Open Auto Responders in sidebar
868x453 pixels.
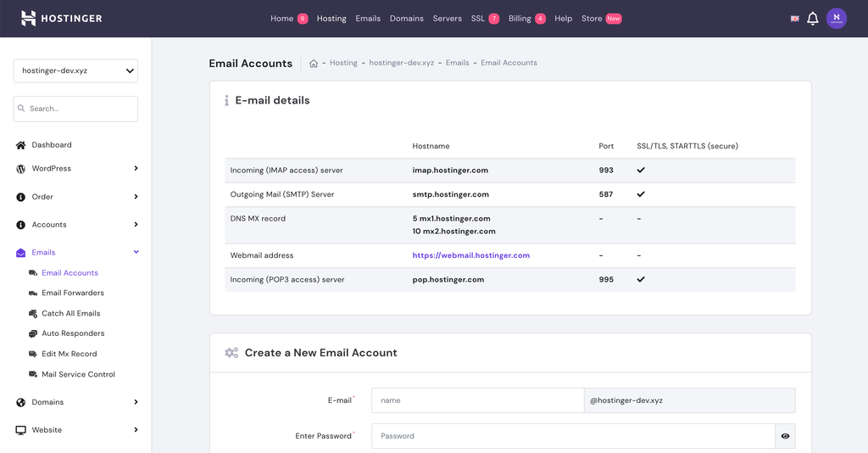(x=73, y=333)
